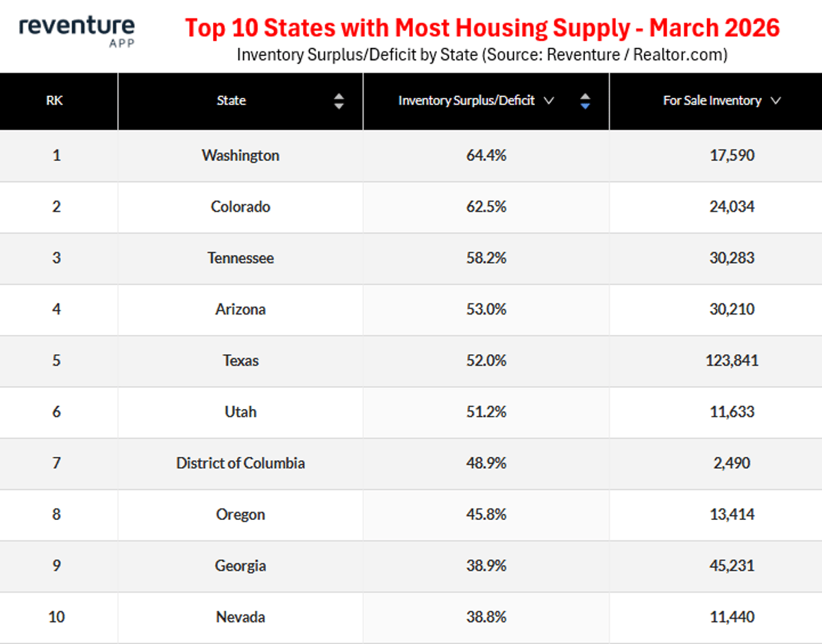The height and width of the screenshot is (644, 822).
Task: Click Georgia's 38.9% surplus value
Action: [486, 566]
